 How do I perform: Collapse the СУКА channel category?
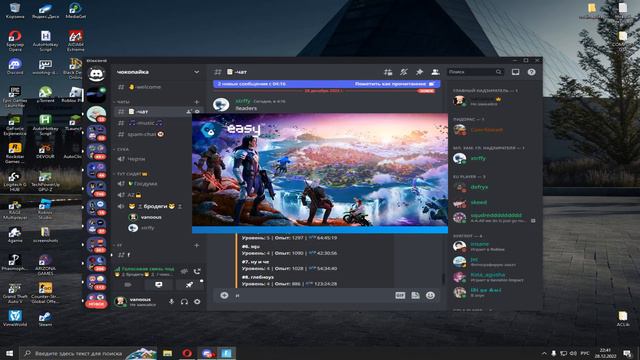pos(122,149)
